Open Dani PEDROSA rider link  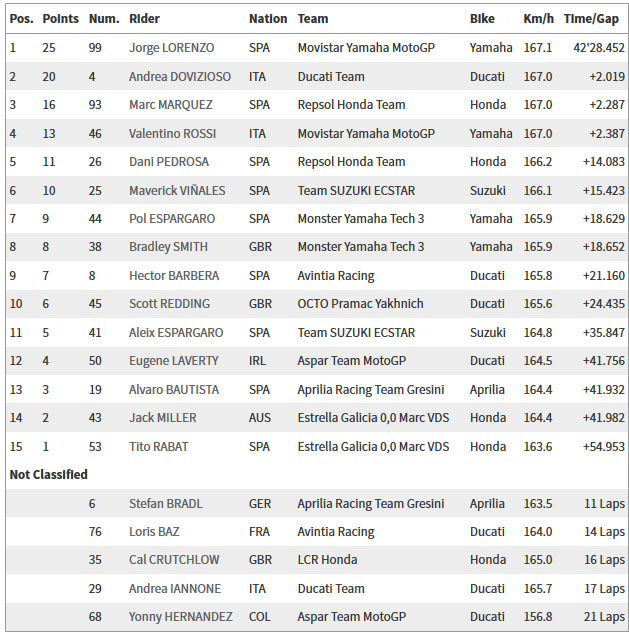tap(169, 162)
